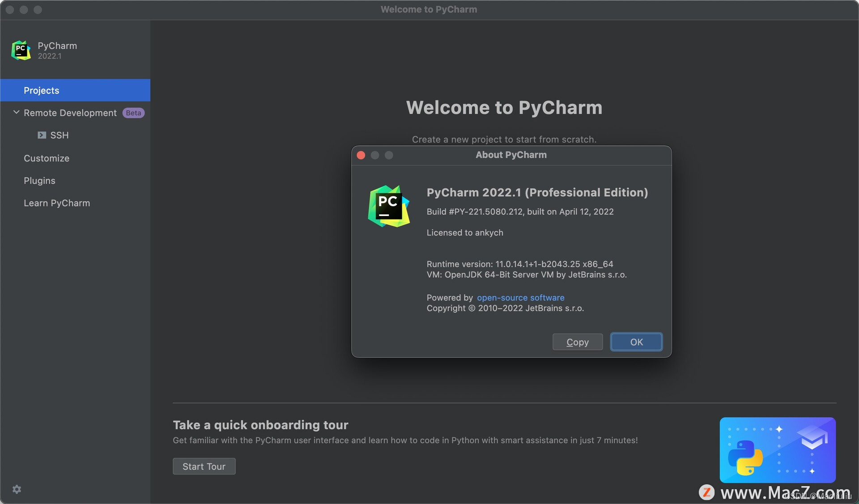Open settings via the gear icon
859x504 pixels.
pos(17,489)
